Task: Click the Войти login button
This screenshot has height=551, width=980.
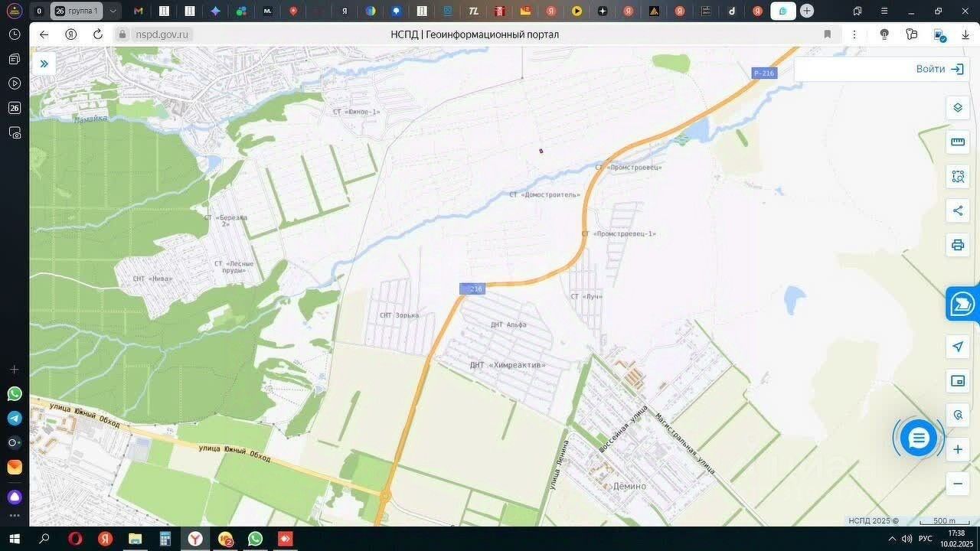Action: pyautogui.click(x=940, y=69)
